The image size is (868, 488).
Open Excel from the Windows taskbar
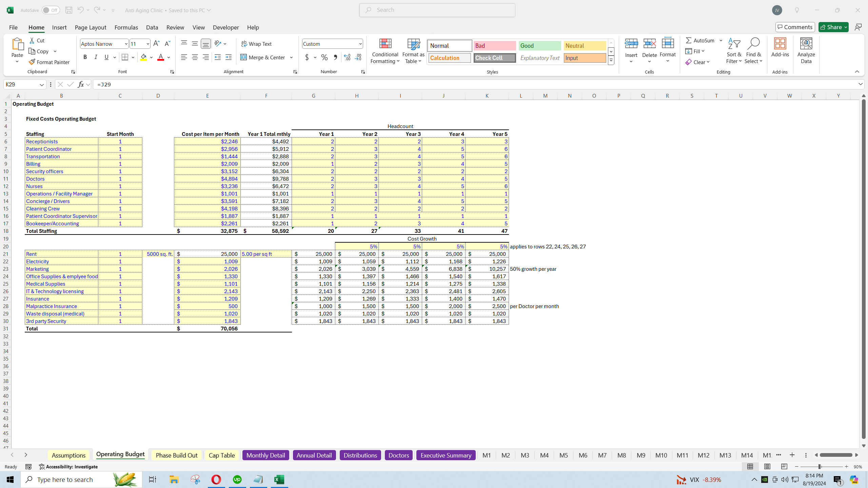[x=279, y=480]
